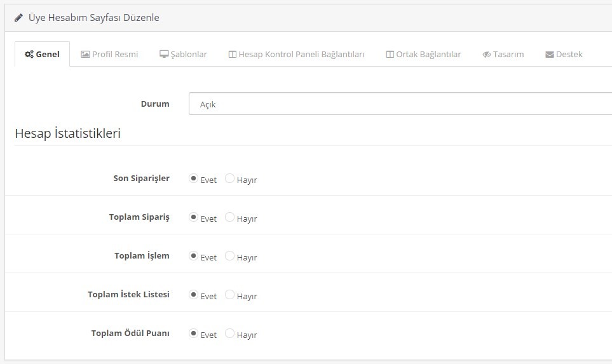
Task: Click the Durum field label
Action: point(155,104)
